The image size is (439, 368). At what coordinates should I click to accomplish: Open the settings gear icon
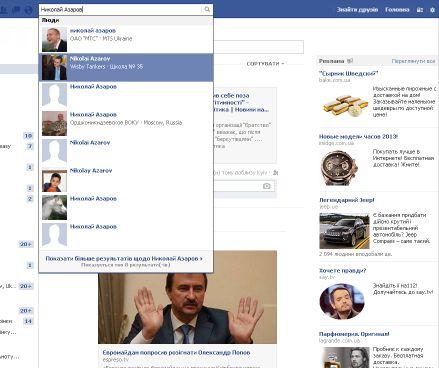click(432, 10)
